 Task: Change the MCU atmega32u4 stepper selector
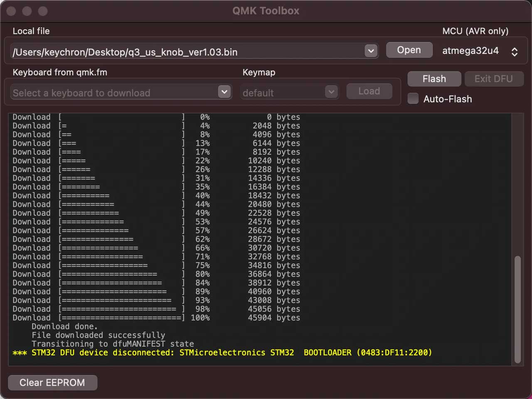pyautogui.click(x=514, y=52)
